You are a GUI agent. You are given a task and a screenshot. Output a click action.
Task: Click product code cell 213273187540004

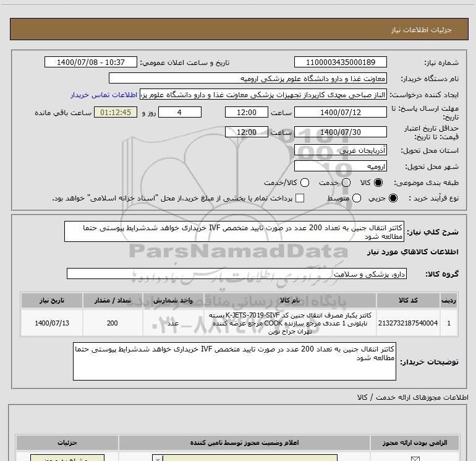pyautogui.click(x=408, y=323)
